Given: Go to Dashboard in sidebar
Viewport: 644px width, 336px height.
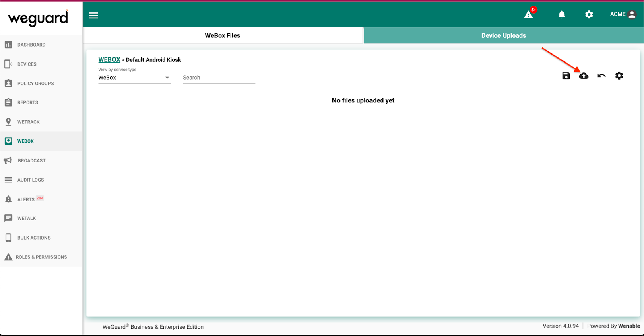Looking at the screenshot, I should pyautogui.click(x=41, y=45).
